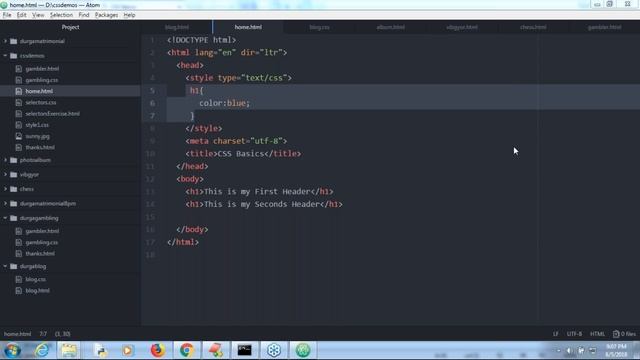This screenshot has width=640, height=360.
Task: Open gambling.css under cssdemos
Action: click(x=42, y=80)
